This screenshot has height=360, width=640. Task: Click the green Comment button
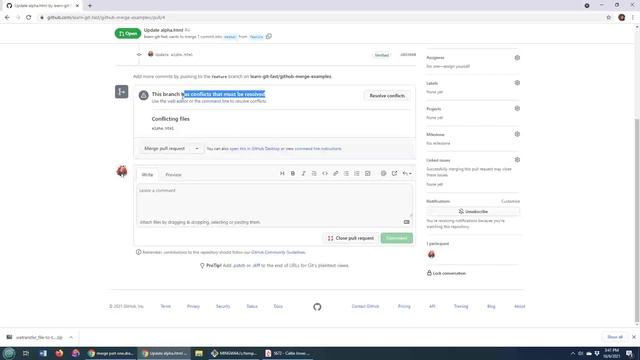tap(396, 238)
